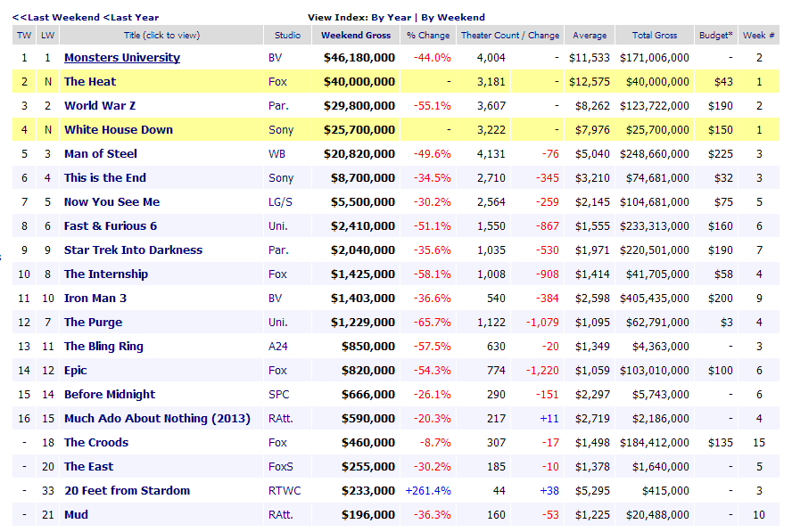This screenshot has height=532, width=792.
Task: Go to the Last Year link
Action: [x=131, y=17]
